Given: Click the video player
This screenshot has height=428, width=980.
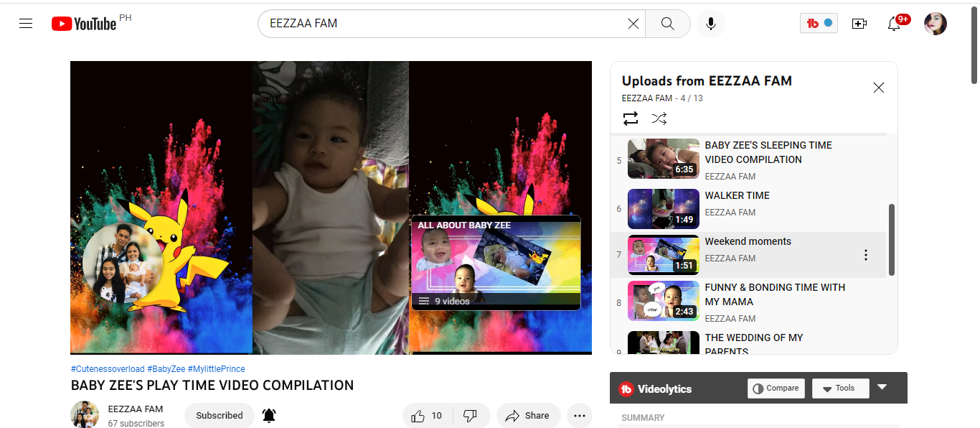Looking at the screenshot, I should coord(331,208).
